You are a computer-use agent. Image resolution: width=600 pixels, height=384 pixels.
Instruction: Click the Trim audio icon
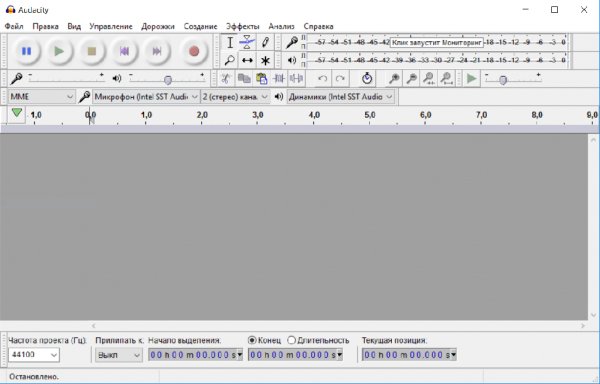pyautogui.click(x=279, y=79)
